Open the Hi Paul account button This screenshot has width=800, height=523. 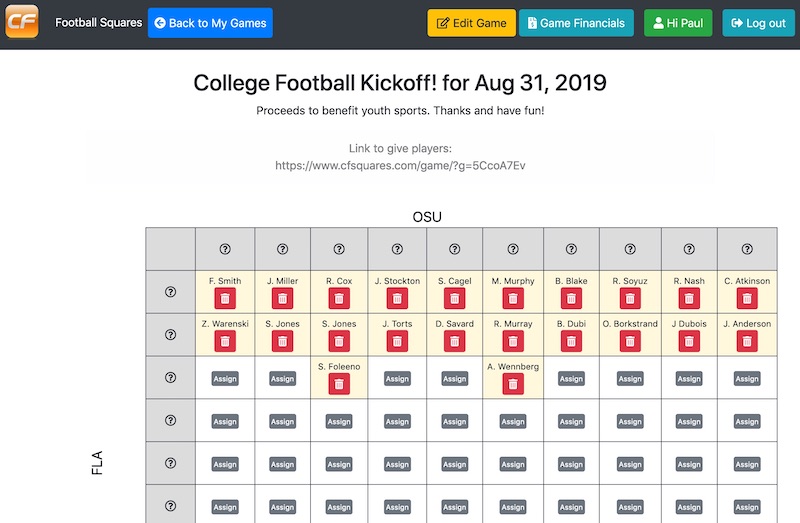[x=678, y=23]
